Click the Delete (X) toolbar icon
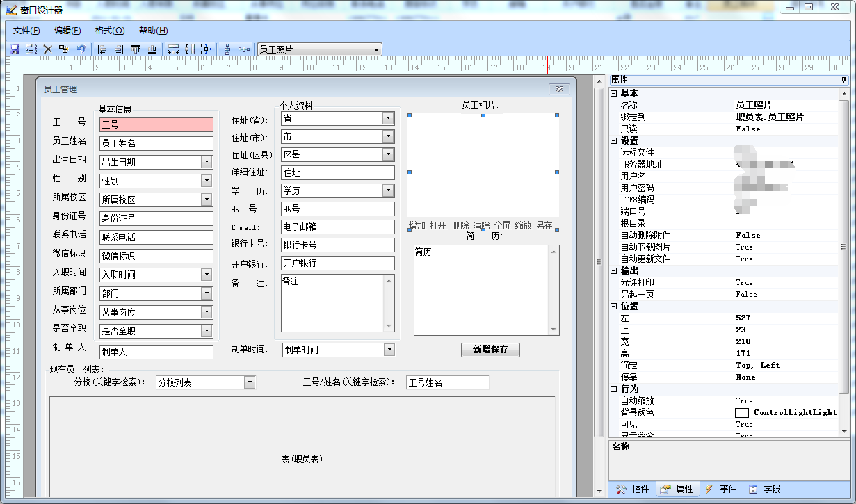Image resolution: width=856 pixels, height=504 pixels. click(x=48, y=49)
